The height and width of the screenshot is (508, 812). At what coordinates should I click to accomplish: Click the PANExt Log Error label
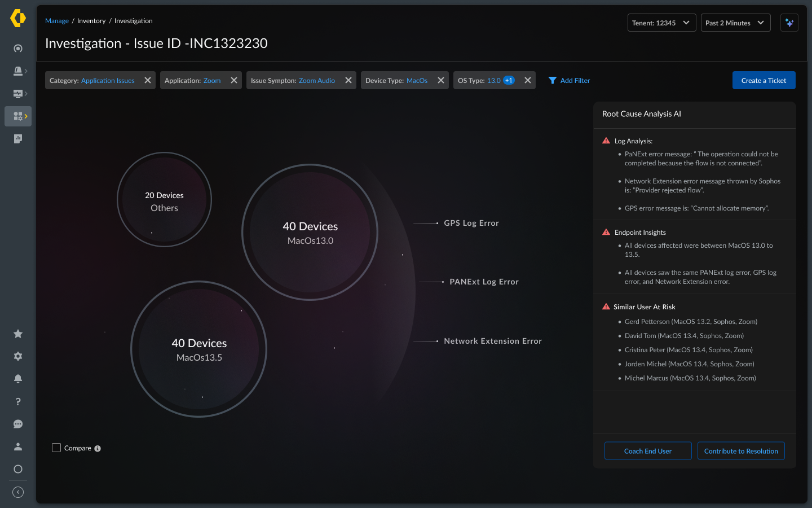tap(484, 282)
